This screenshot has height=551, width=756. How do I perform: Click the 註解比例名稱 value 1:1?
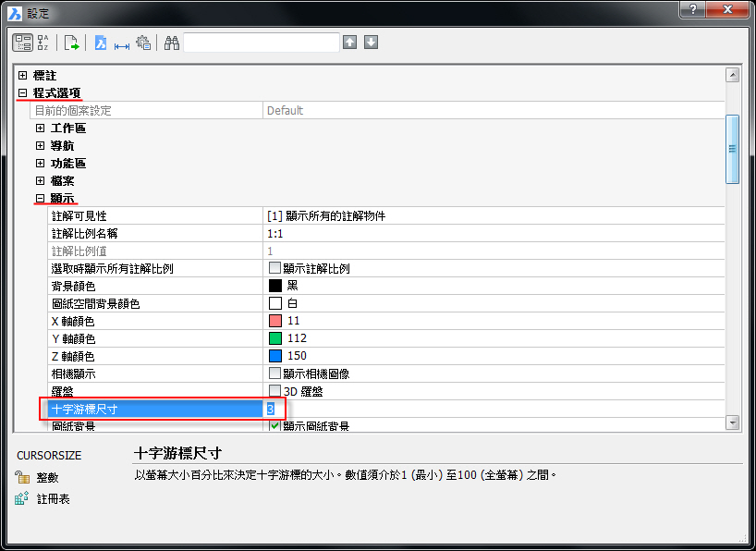tap(275, 234)
